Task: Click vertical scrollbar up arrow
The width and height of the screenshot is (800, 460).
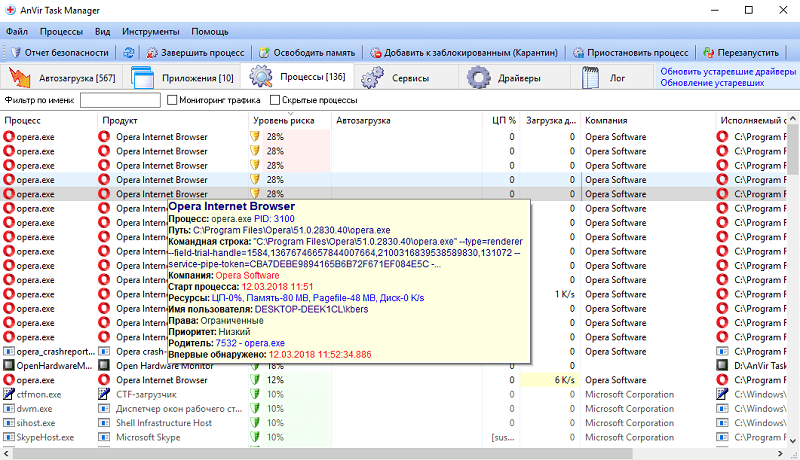Action: (792, 118)
